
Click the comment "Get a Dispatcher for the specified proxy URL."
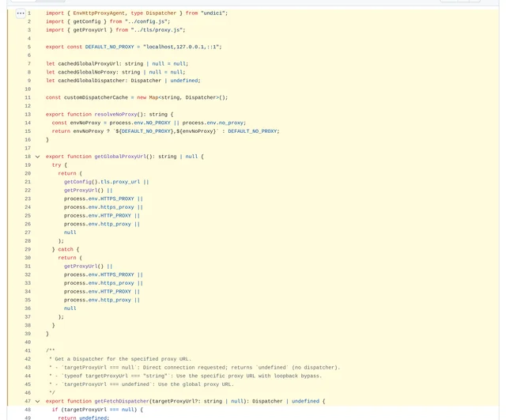tap(123, 359)
